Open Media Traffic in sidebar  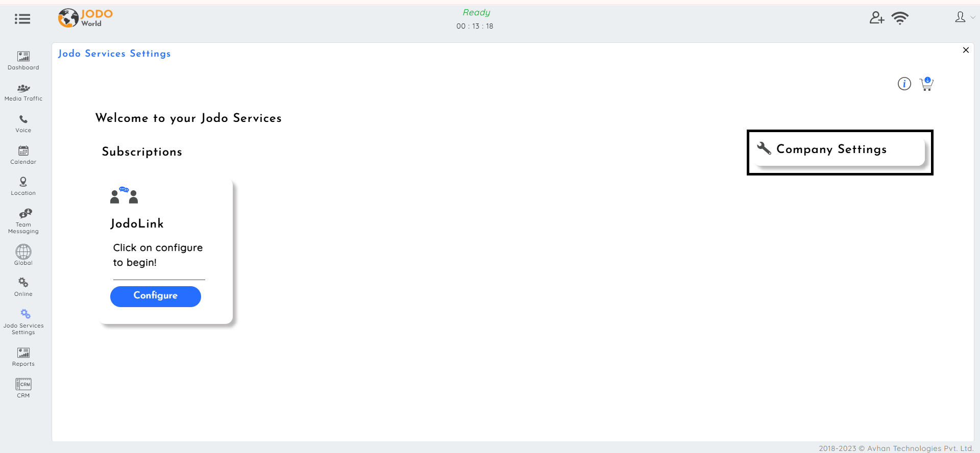[x=23, y=92]
